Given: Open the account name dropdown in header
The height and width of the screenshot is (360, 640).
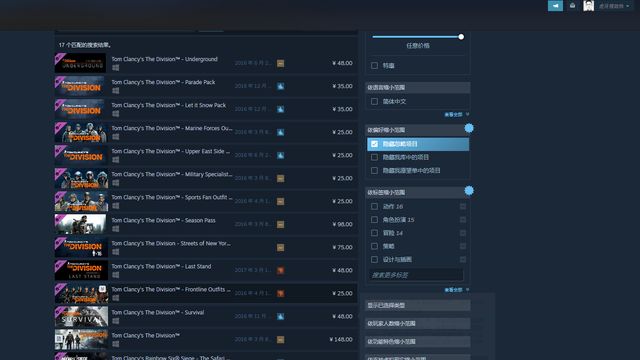Looking at the screenshot, I should click(x=613, y=6).
